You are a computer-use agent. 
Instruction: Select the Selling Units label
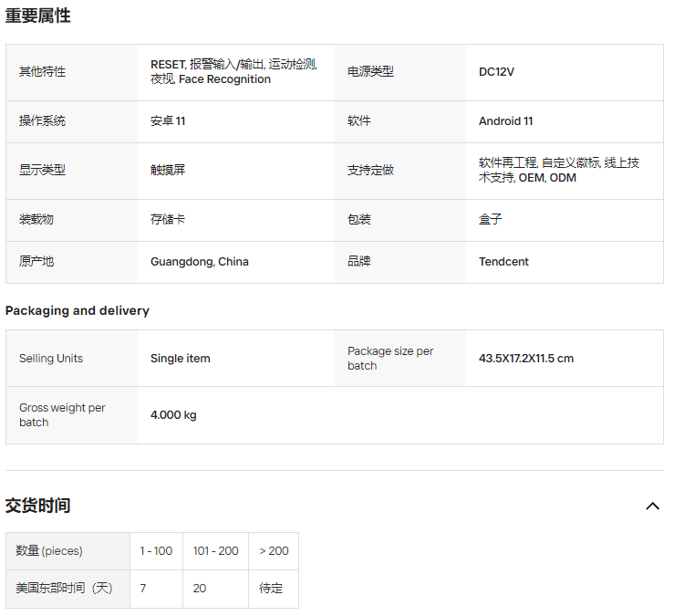[x=51, y=359]
